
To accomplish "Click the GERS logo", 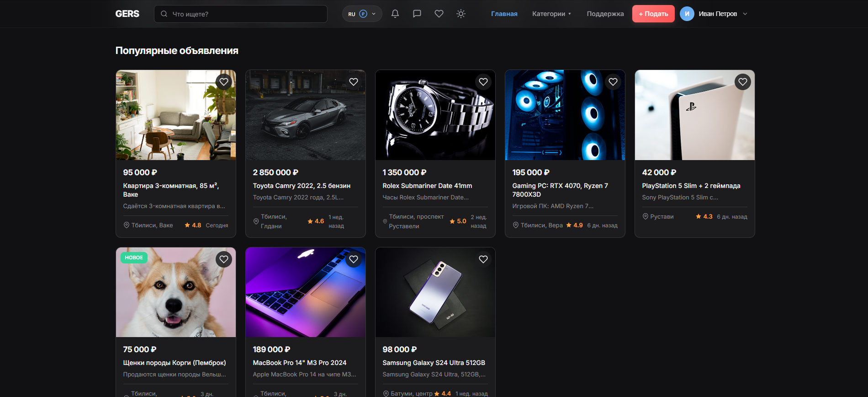I will [127, 14].
